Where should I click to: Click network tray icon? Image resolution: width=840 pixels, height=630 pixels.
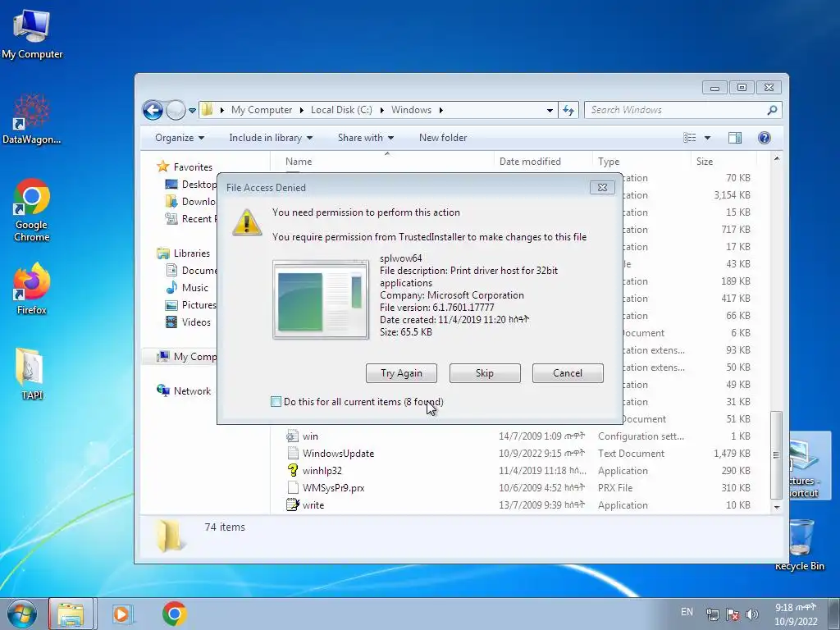tap(713, 614)
